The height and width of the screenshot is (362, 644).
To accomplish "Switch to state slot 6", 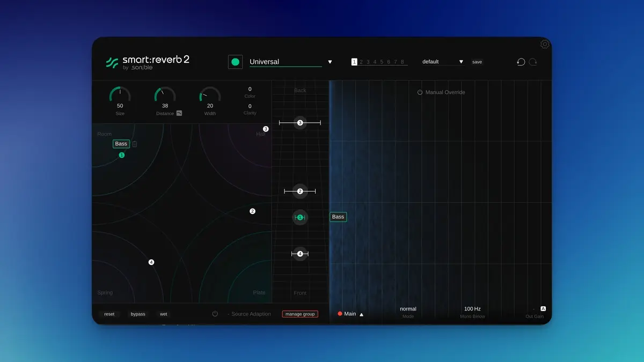I will (389, 62).
